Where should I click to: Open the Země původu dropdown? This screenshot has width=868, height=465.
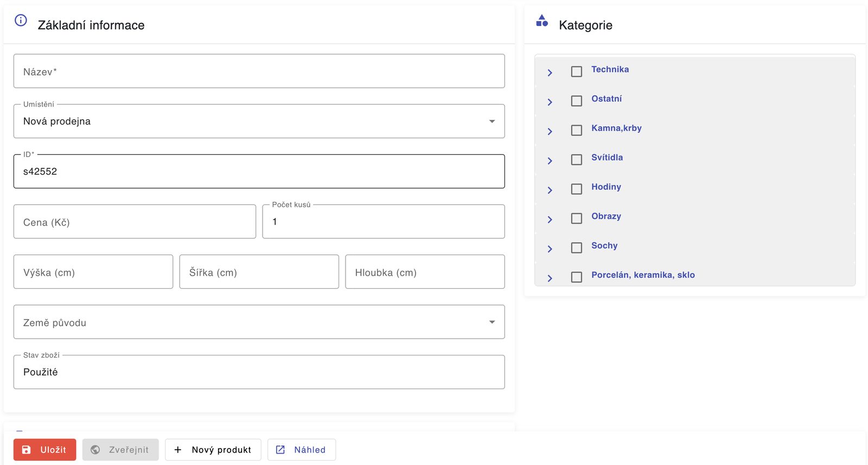(x=259, y=322)
